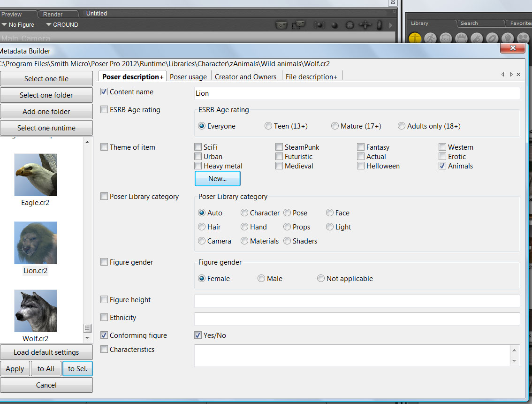Click the file list scrollbar down arrow
532x404 pixels.
87,338
